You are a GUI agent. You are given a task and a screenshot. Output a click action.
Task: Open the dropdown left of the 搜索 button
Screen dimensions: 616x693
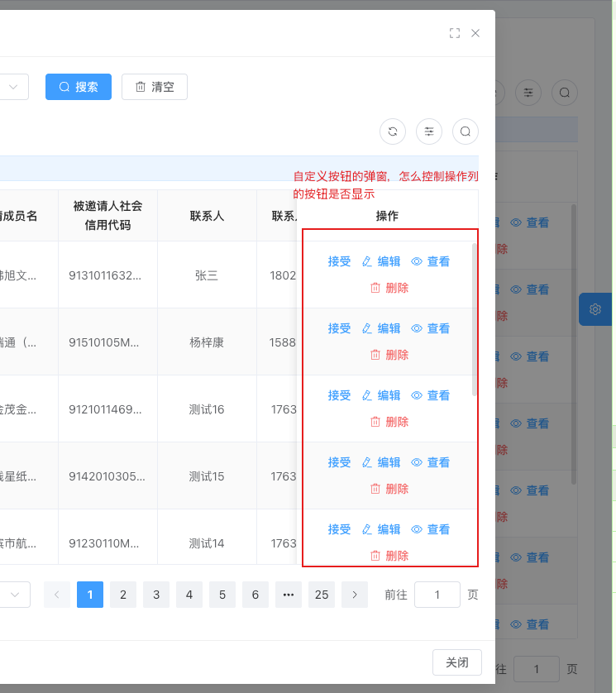pyautogui.click(x=14, y=87)
